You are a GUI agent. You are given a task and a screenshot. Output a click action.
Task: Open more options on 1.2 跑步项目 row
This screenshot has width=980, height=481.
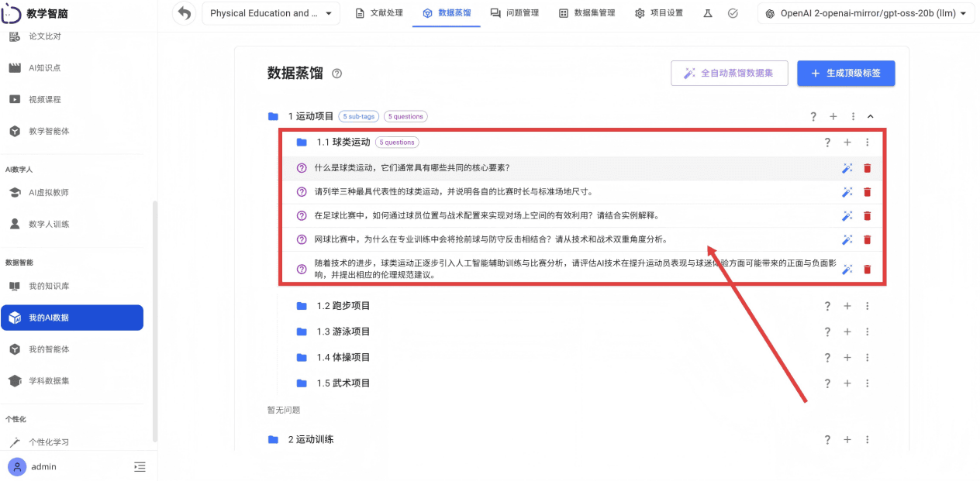pos(868,306)
